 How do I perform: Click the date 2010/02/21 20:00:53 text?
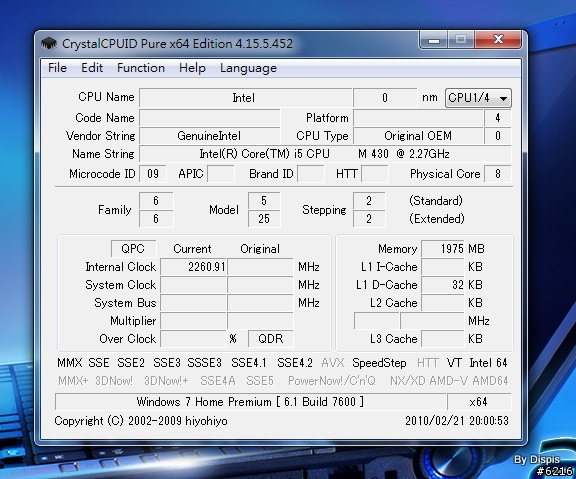457,421
